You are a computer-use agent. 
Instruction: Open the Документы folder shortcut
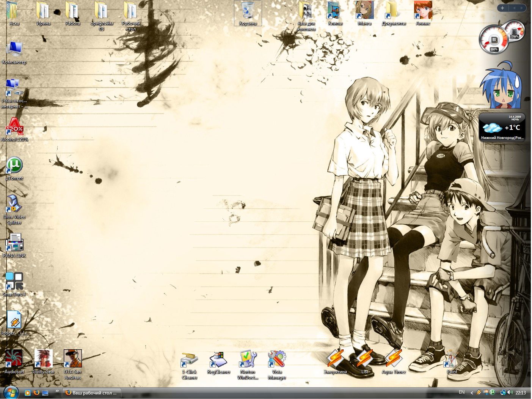(394, 13)
